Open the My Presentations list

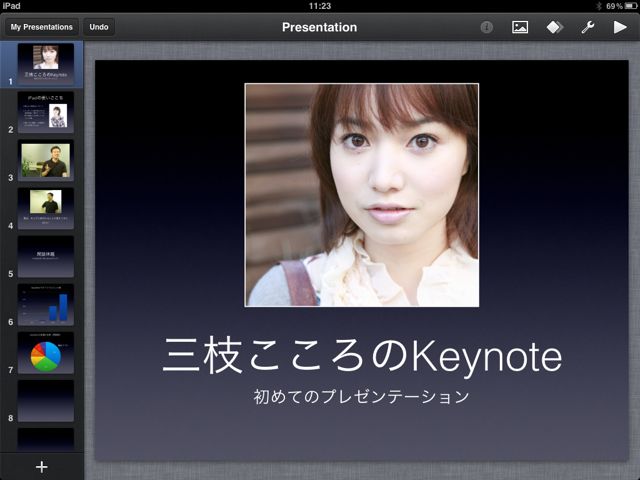[42, 27]
